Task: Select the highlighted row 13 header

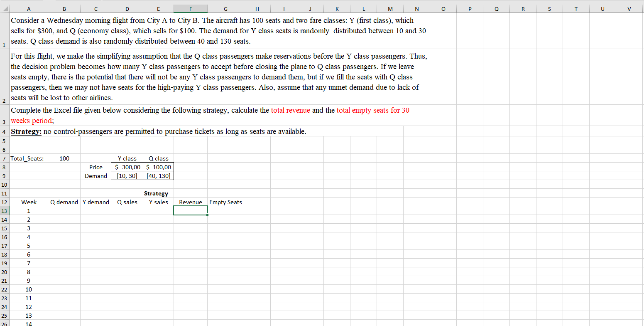Action: [x=5, y=211]
